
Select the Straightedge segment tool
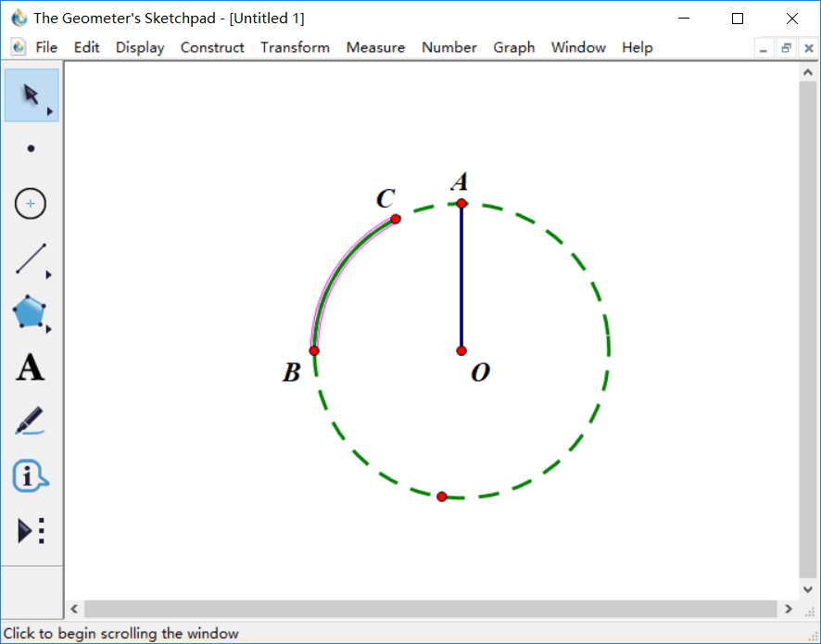click(31, 259)
